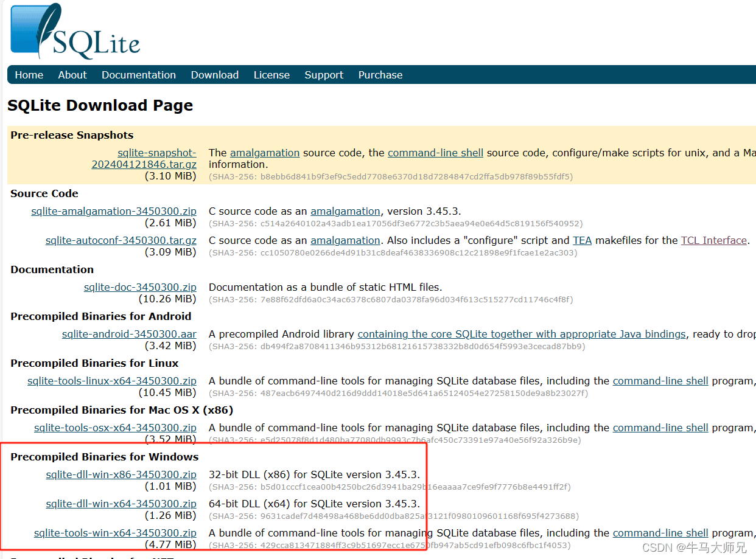
Task: Download sqlite-dll-win-x86-3450300.zip 32-bit DLL
Action: tap(121, 474)
